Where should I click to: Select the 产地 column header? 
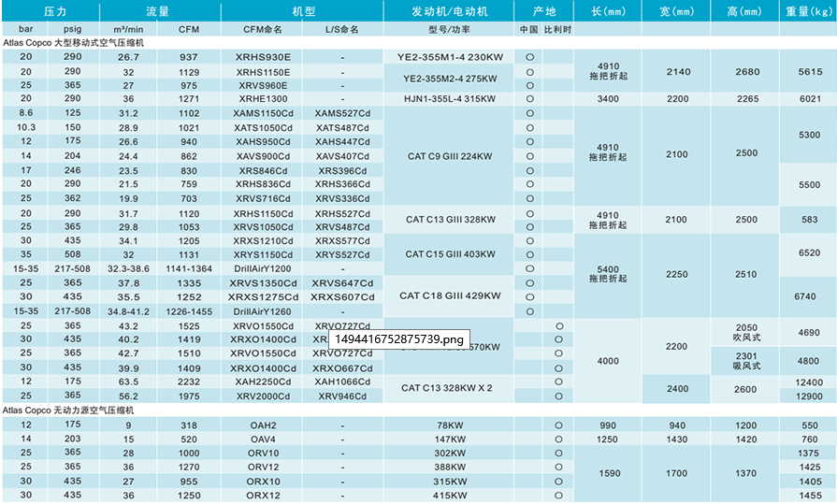coord(544,11)
